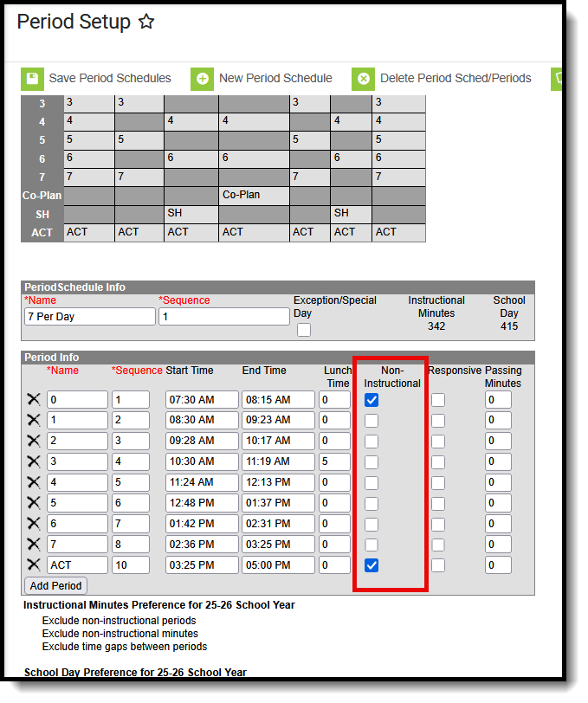The image size is (588, 703).
Task: Click School Day value 415
Action: pos(509,326)
